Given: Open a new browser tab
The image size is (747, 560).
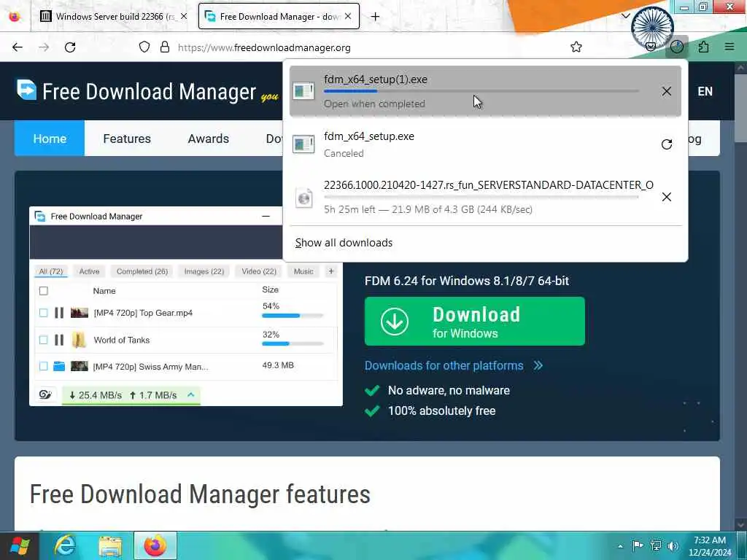Looking at the screenshot, I should (376, 16).
